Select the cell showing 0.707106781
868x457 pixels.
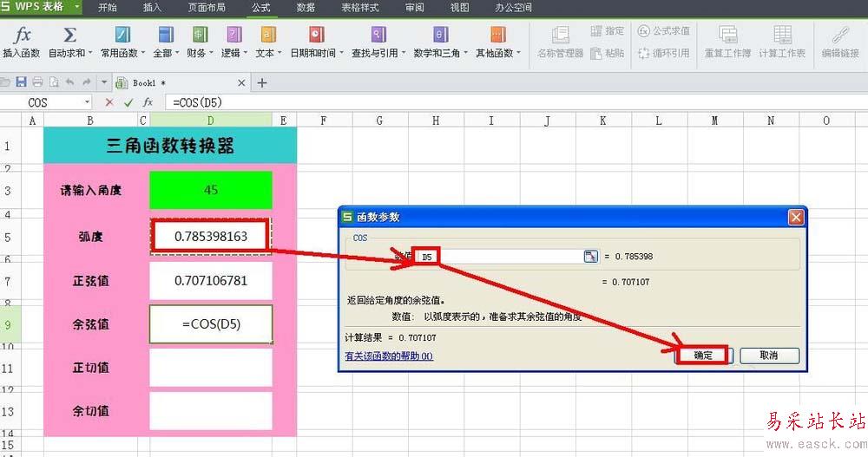pos(211,280)
